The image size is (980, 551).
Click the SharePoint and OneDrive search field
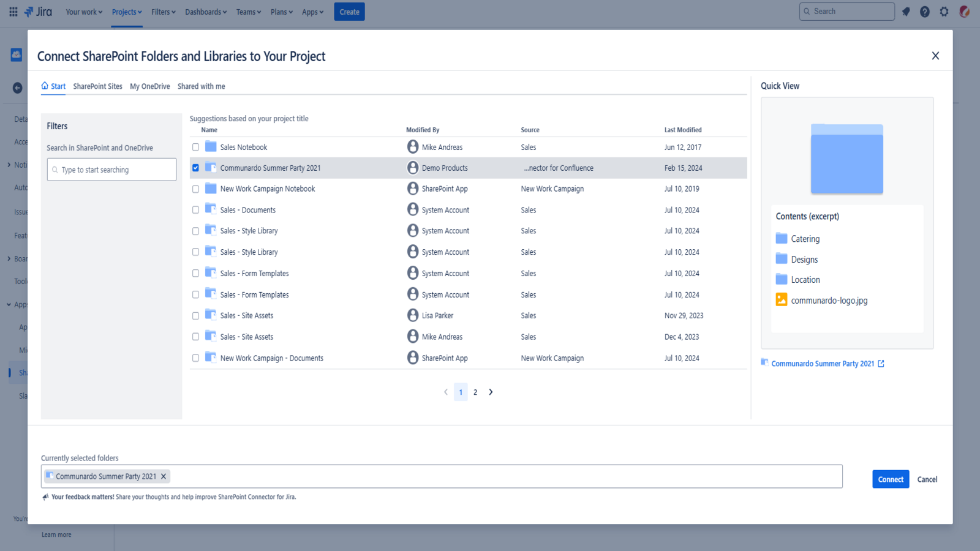[112, 170]
